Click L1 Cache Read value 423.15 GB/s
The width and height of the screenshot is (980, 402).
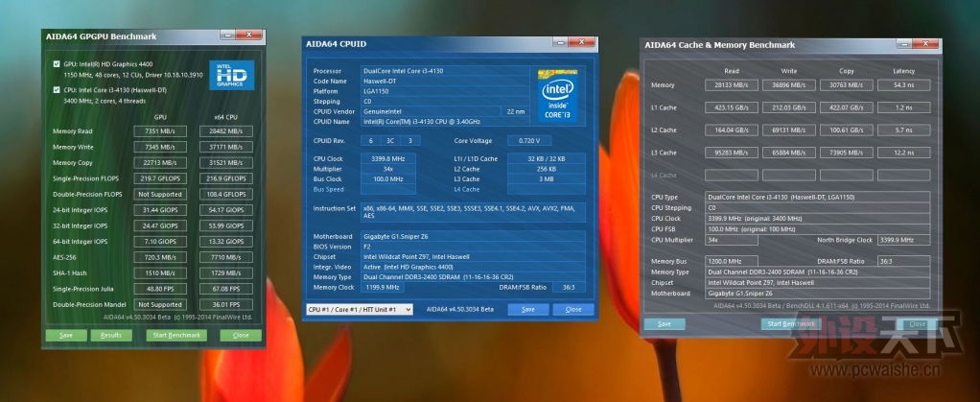(732, 107)
